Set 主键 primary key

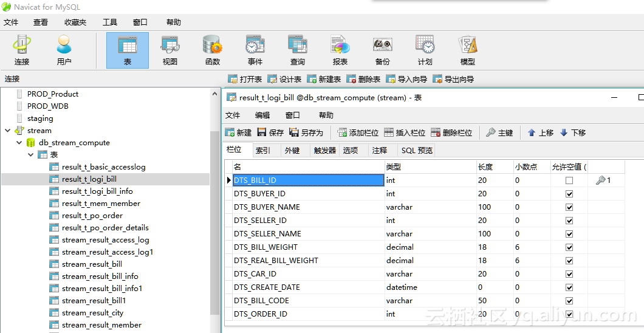499,132
